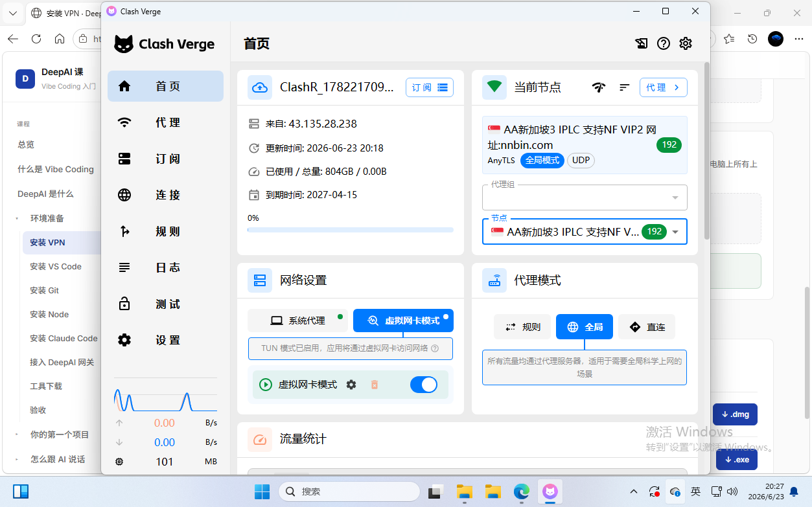Open 安装 Git in browser course list
The image size is (812, 507).
pos(44,290)
